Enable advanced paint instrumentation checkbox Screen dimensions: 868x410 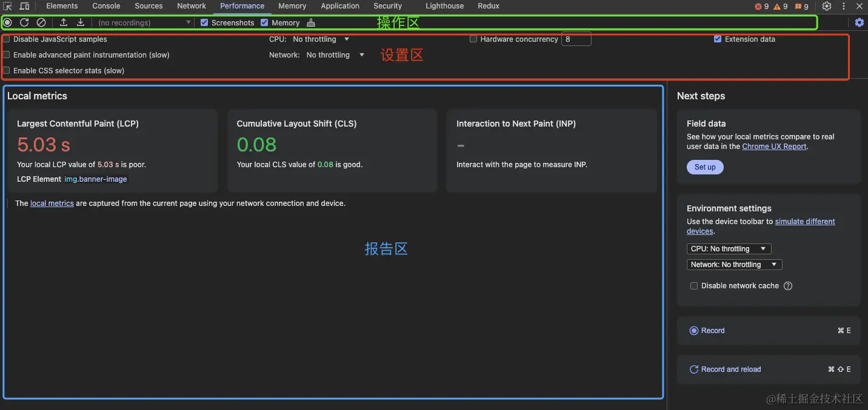click(7, 55)
